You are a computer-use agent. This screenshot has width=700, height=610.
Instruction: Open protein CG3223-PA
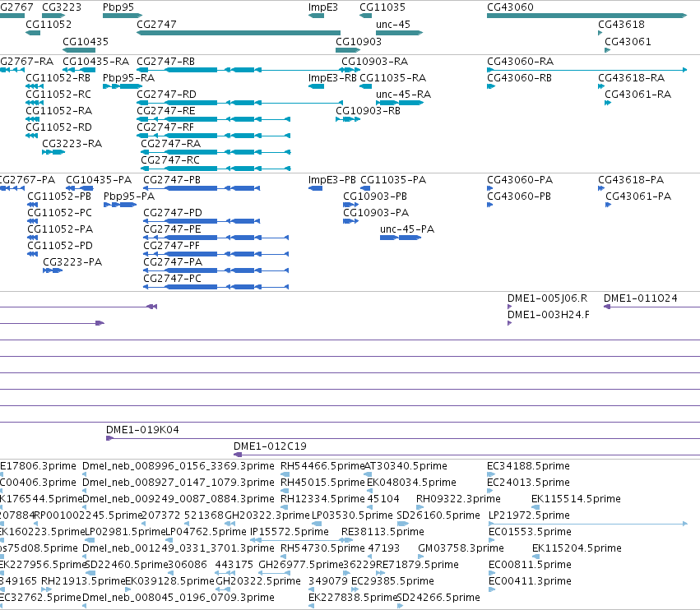[72, 262]
